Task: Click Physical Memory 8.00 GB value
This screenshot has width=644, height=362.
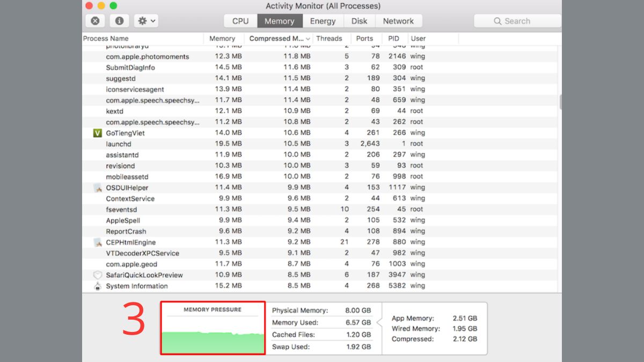Action: point(358,311)
